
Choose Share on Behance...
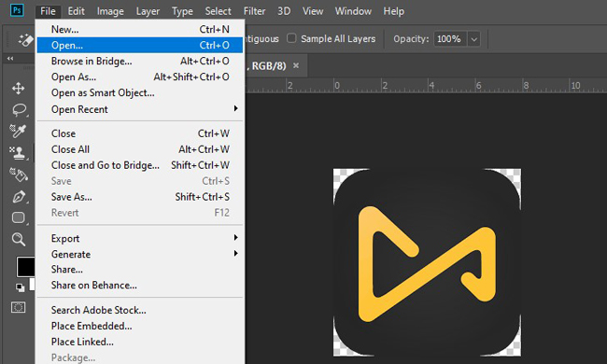tap(140, 285)
